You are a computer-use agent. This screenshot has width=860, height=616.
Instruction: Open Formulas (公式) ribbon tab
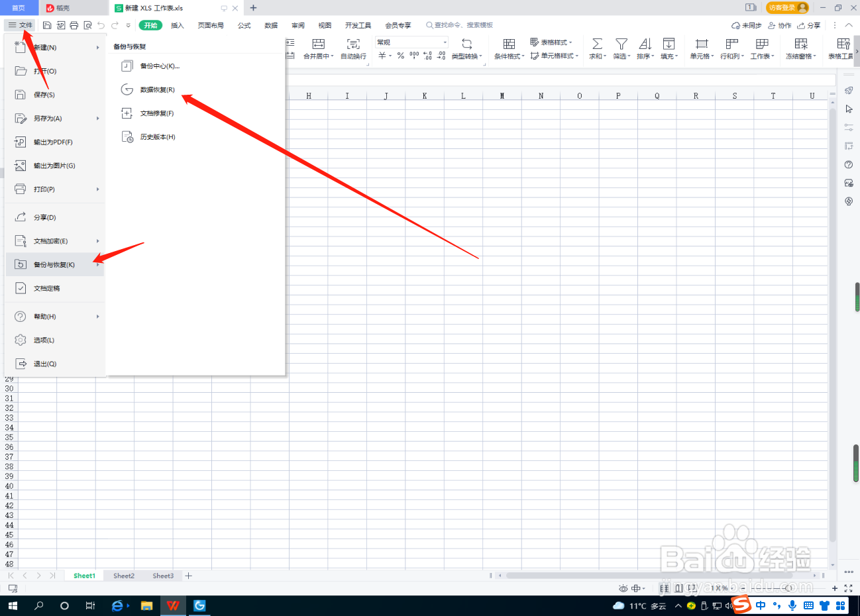[244, 25]
